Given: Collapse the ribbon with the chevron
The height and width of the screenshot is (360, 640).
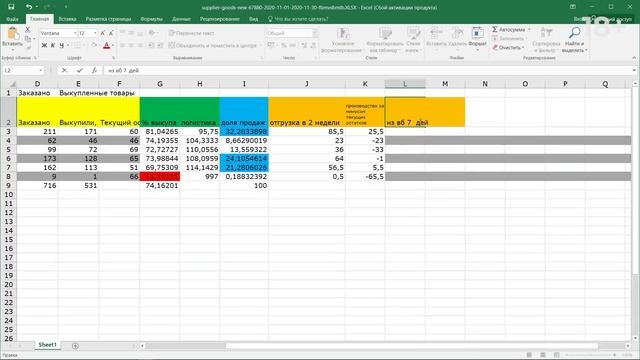Looking at the screenshot, I should click(x=634, y=58).
